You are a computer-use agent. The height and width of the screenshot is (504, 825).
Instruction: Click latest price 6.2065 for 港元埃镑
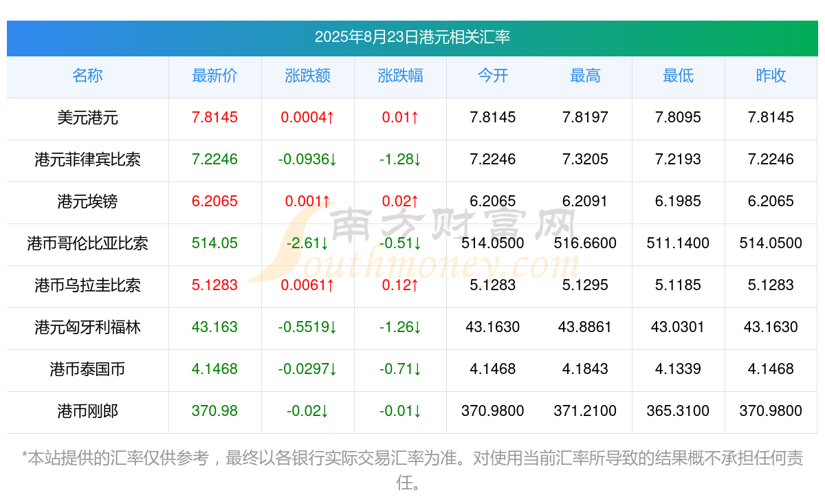point(214,201)
